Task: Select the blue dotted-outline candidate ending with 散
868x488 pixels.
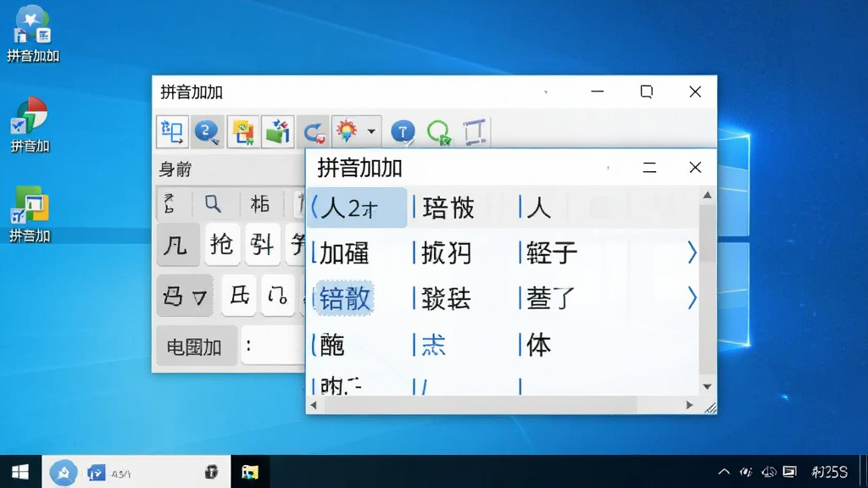Action: [x=344, y=298]
